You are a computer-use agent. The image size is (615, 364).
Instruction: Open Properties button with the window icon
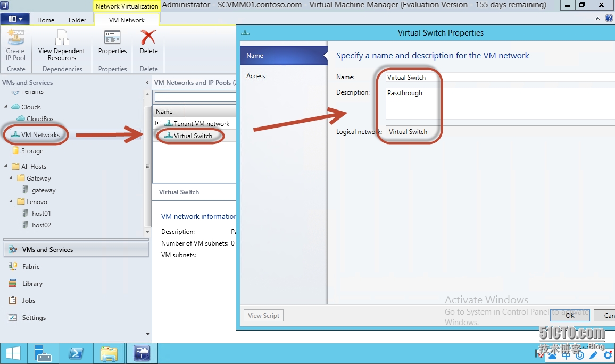[113, 42]
